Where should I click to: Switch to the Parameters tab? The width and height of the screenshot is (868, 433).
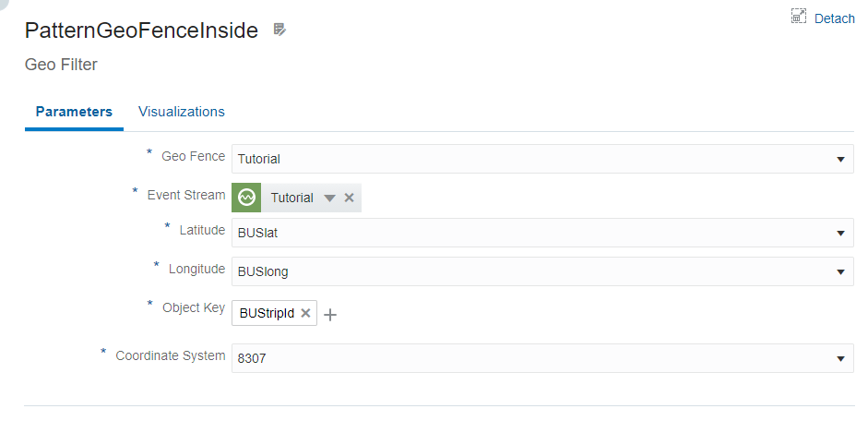coord(74,112)
